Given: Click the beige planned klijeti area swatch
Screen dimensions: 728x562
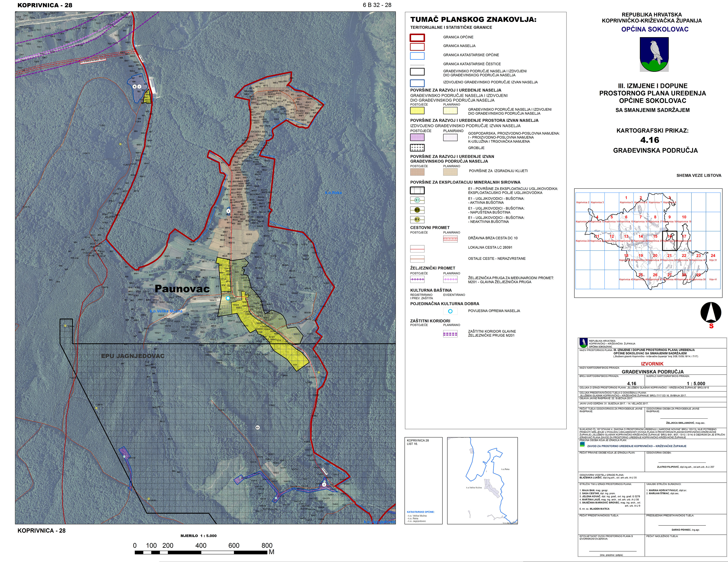Looking at the screenshot, I should point(450,172).
